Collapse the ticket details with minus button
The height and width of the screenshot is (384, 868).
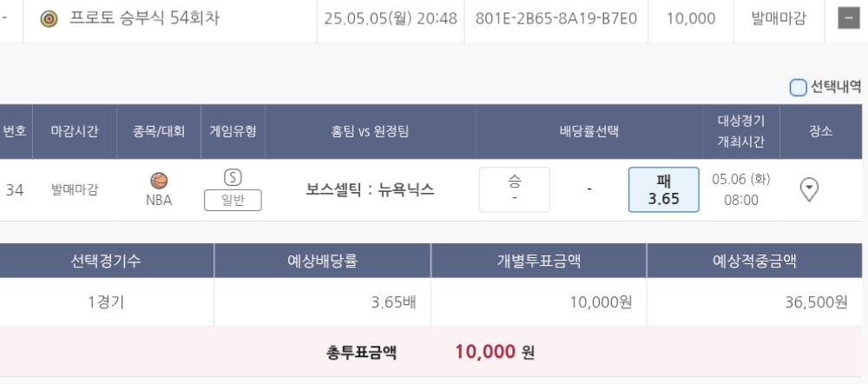pos(848,18)
